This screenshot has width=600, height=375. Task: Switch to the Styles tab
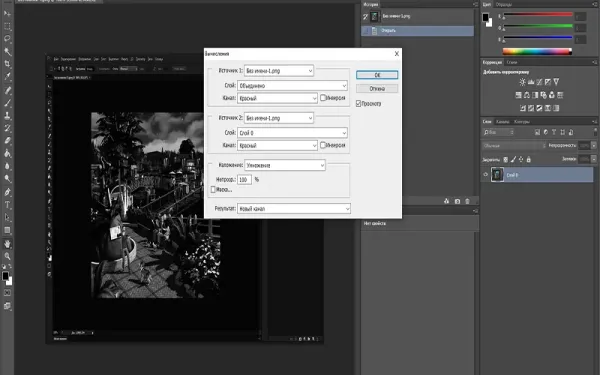coord(512,62)
